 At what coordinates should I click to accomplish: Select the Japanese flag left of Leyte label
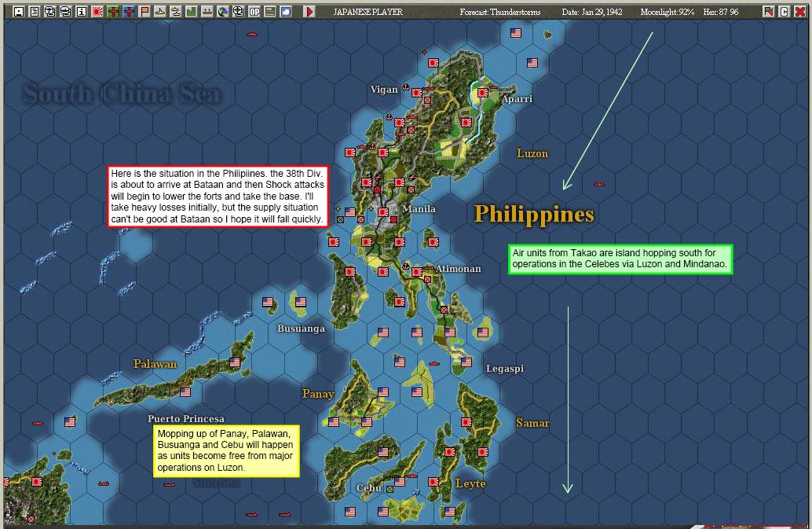pos(433,482)
